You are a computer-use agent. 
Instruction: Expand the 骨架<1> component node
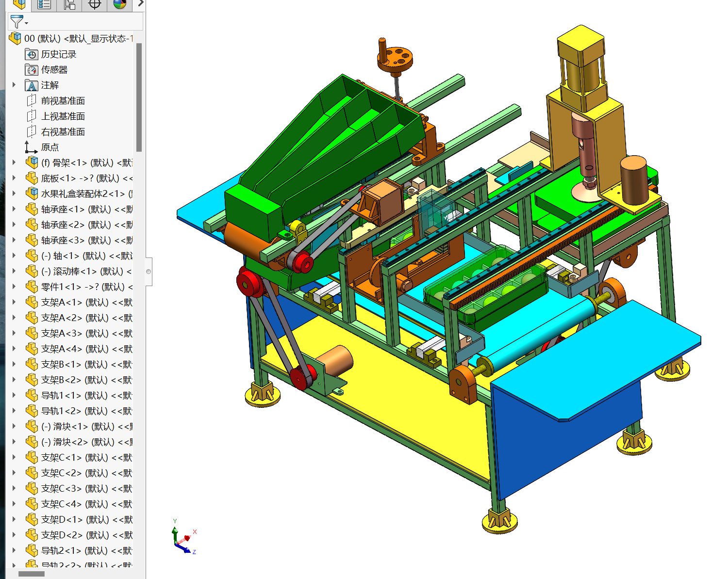coord(13,162)
